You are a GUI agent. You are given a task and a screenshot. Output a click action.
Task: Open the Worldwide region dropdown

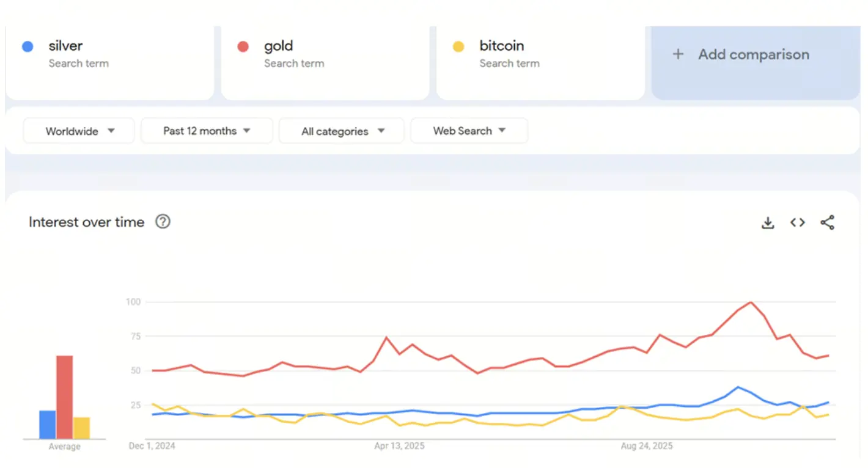[x=78, y=130]
